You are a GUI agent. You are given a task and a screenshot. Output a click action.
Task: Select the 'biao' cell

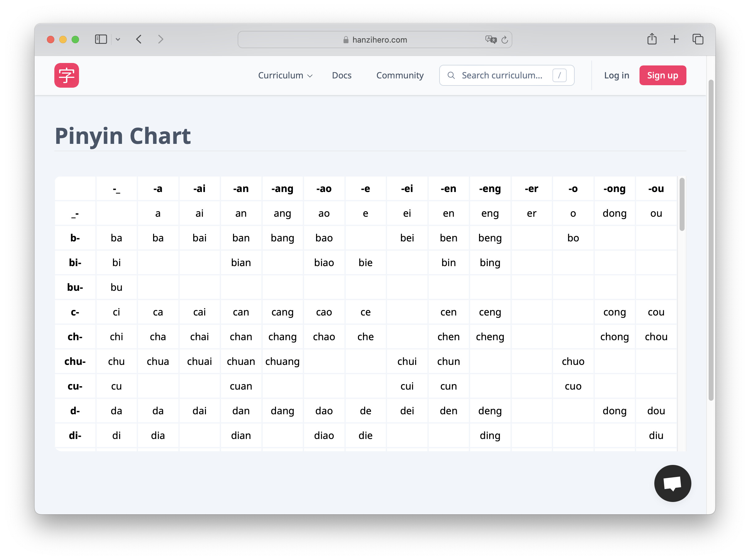coord(324,262)
